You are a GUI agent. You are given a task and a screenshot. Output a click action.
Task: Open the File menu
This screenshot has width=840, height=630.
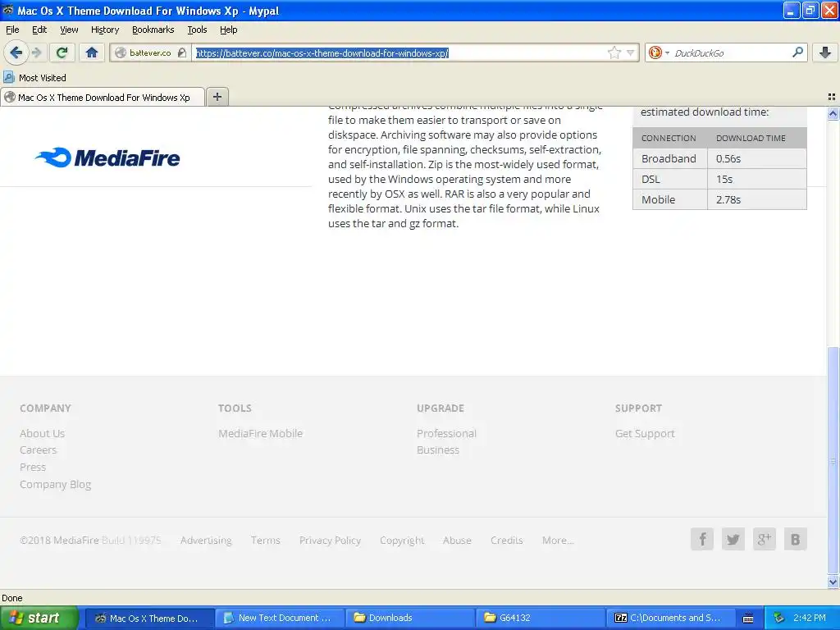click(12, 30)
